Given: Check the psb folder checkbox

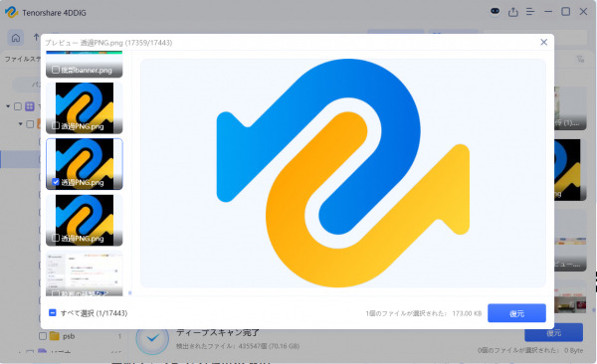Looking at the screenshot, I should 43,336.
